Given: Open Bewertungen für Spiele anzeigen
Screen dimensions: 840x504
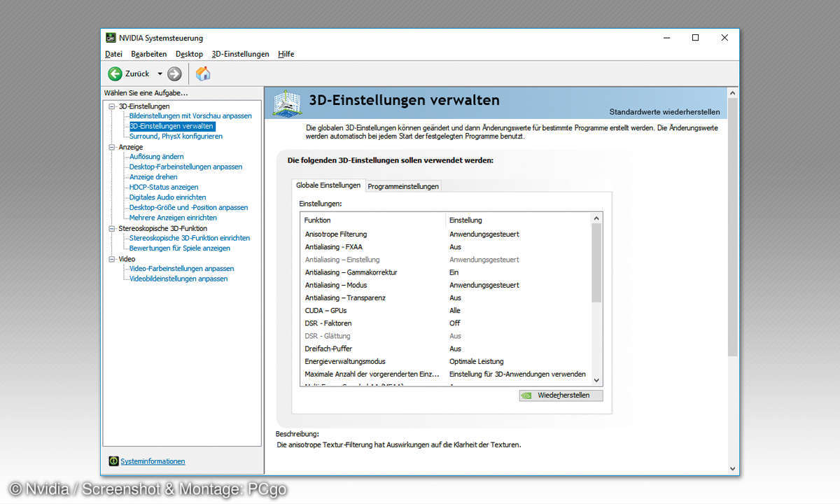Looking at the screenshot, I should pos(180,248).
